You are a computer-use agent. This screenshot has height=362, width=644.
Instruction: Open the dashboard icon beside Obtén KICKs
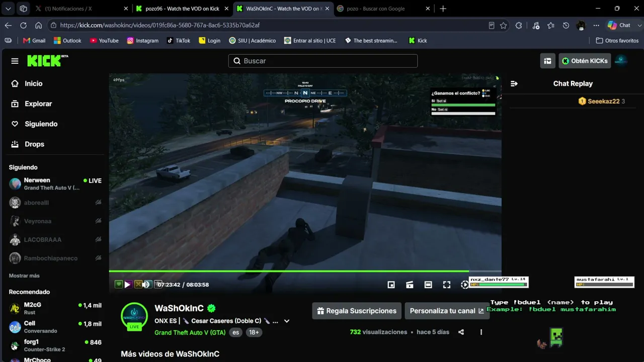pos(547,61)
